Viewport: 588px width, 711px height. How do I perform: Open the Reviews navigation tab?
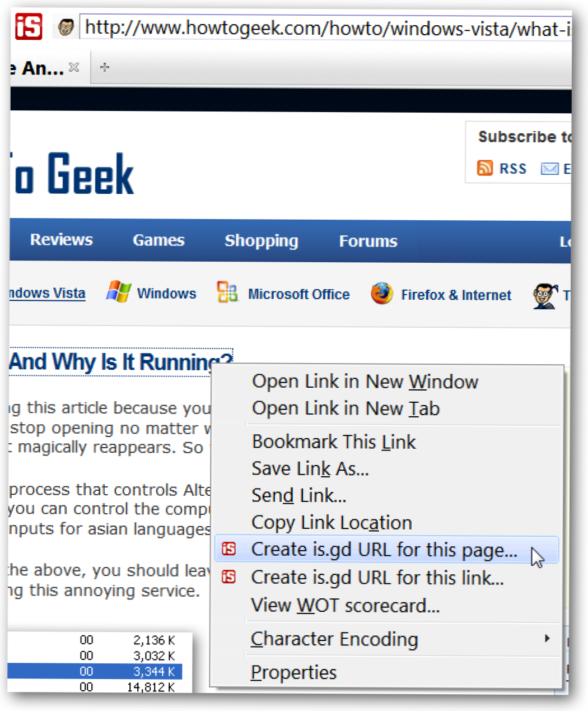click(x=62, y=240)
